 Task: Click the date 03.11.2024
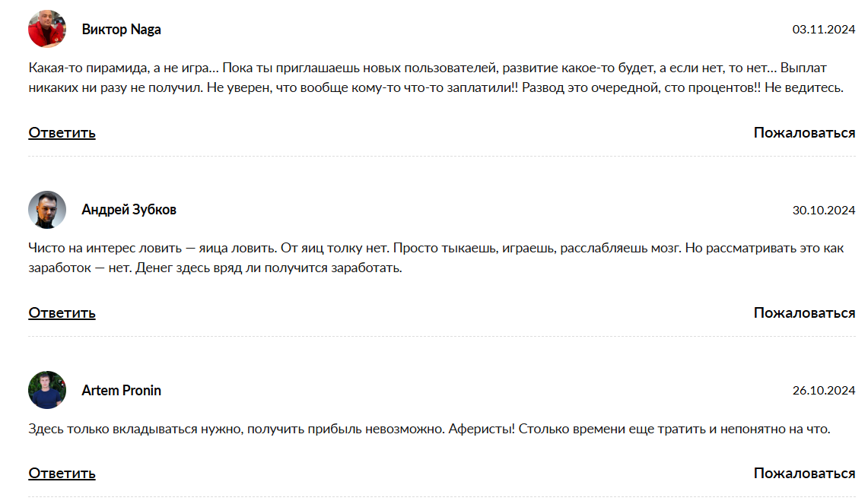pos(823,30)
